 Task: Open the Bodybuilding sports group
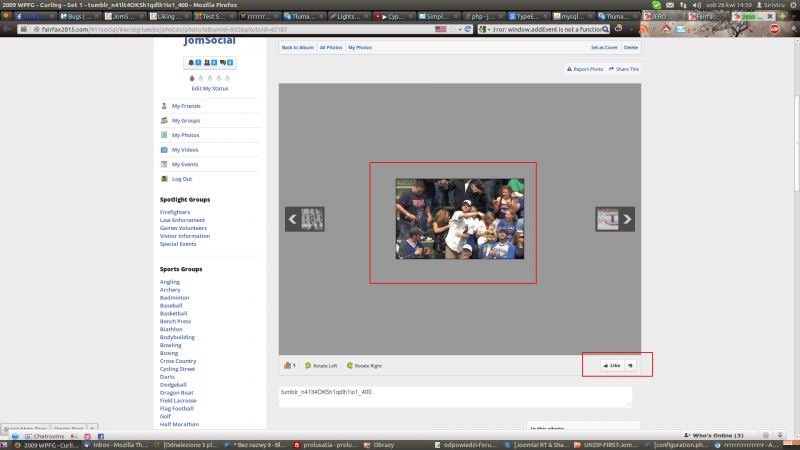[177, 337]
